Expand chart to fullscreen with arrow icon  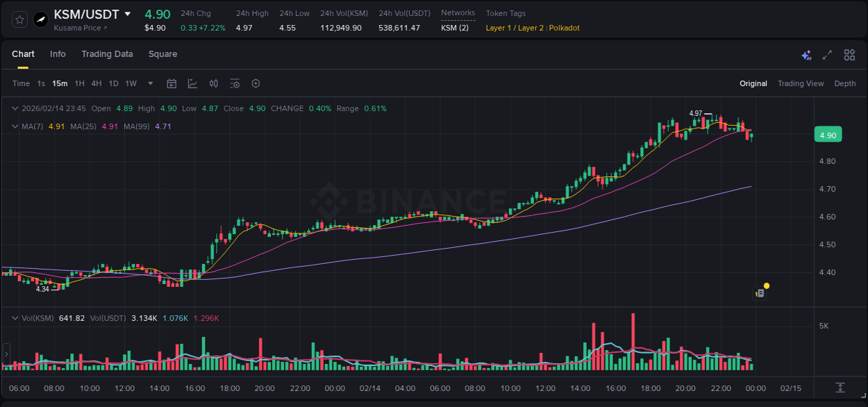(x=826, y=54)
